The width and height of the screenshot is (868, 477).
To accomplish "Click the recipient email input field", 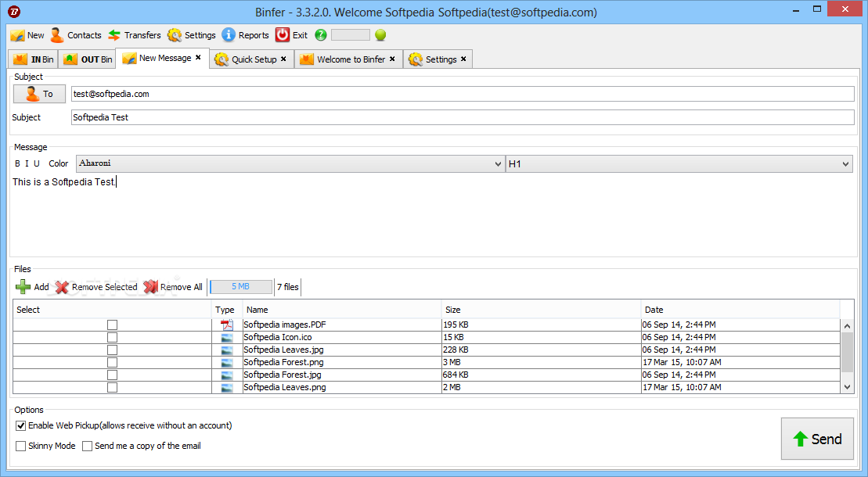I will tap(463, 94).
